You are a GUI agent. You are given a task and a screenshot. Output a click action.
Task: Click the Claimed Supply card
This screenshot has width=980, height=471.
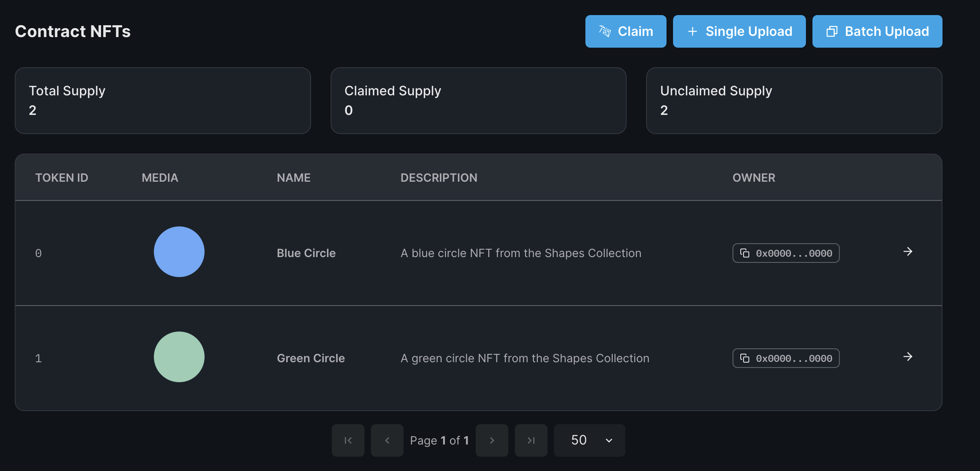(x=478, y=101)
